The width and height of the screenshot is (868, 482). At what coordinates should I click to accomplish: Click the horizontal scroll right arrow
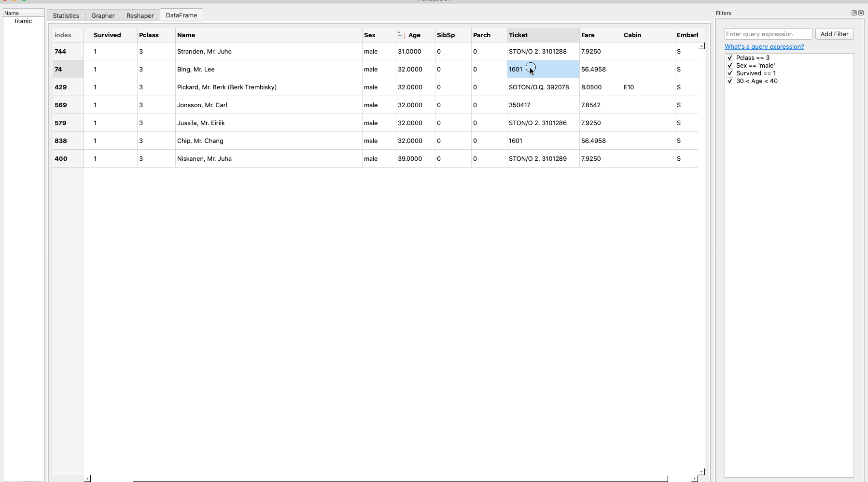(x=695, y=479)
